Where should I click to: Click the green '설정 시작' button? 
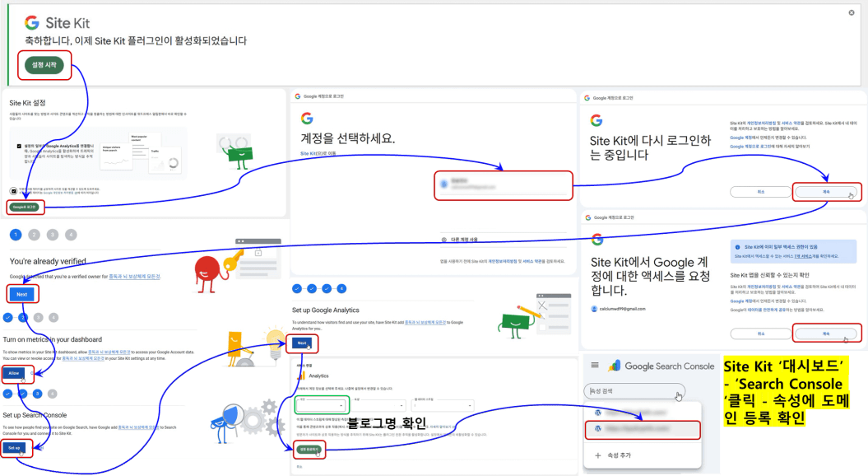point(44,65)
